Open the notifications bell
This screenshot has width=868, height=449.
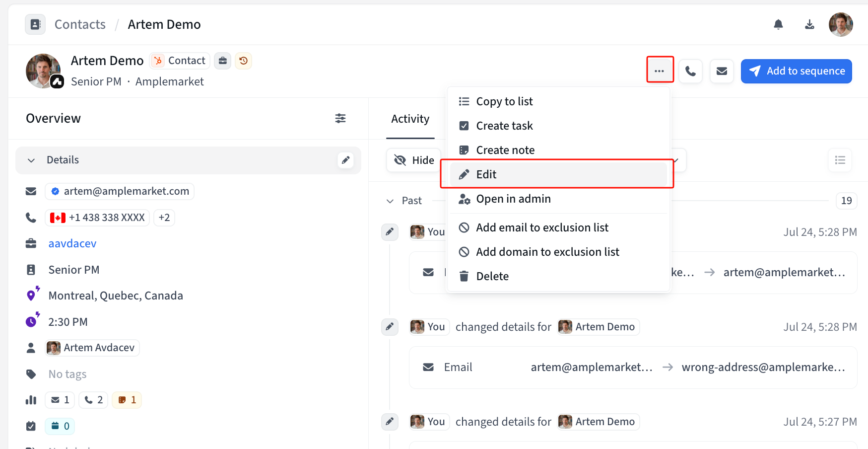tap(778, 24)
